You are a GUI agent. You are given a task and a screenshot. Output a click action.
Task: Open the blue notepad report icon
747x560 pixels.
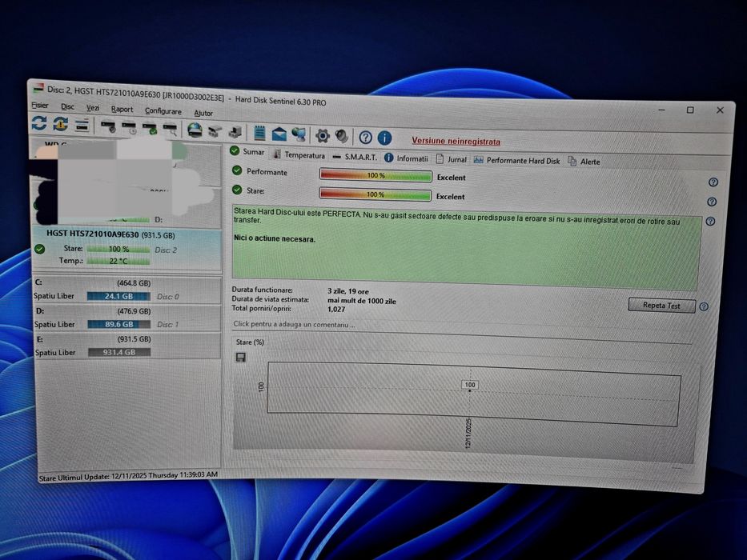259,133
